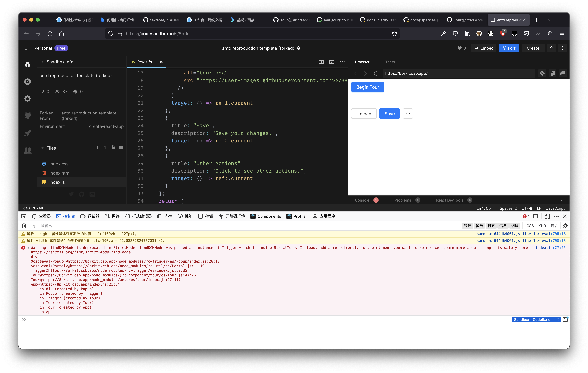588x373 pixels.
Task: Open the live collaboration panel
Action: coord(27,150)
